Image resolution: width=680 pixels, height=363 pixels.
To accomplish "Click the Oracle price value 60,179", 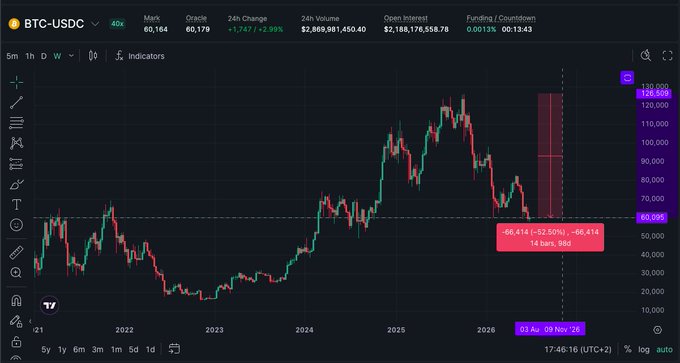I will (x=198, y=30).
